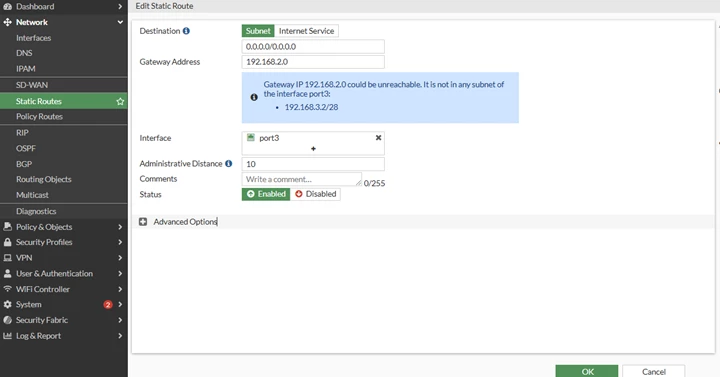Expand the VPN chevron
The height and width of the screenshot is (377, 720).
120,258
